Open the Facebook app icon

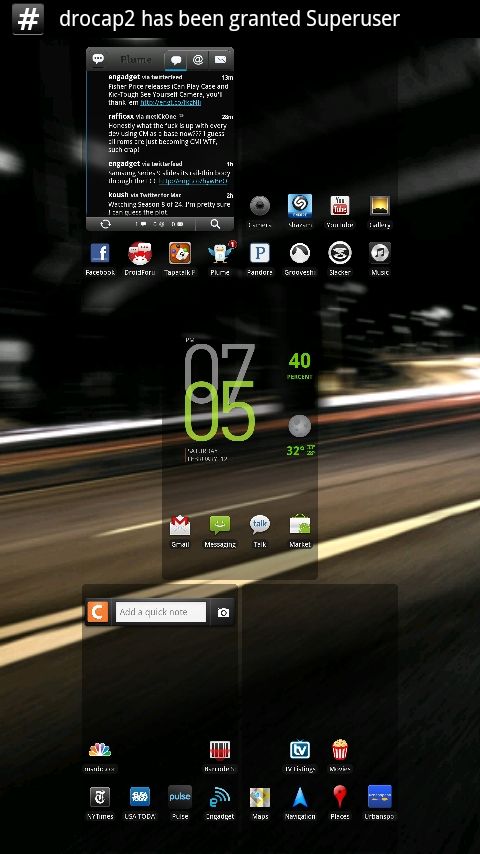point(100,253)
